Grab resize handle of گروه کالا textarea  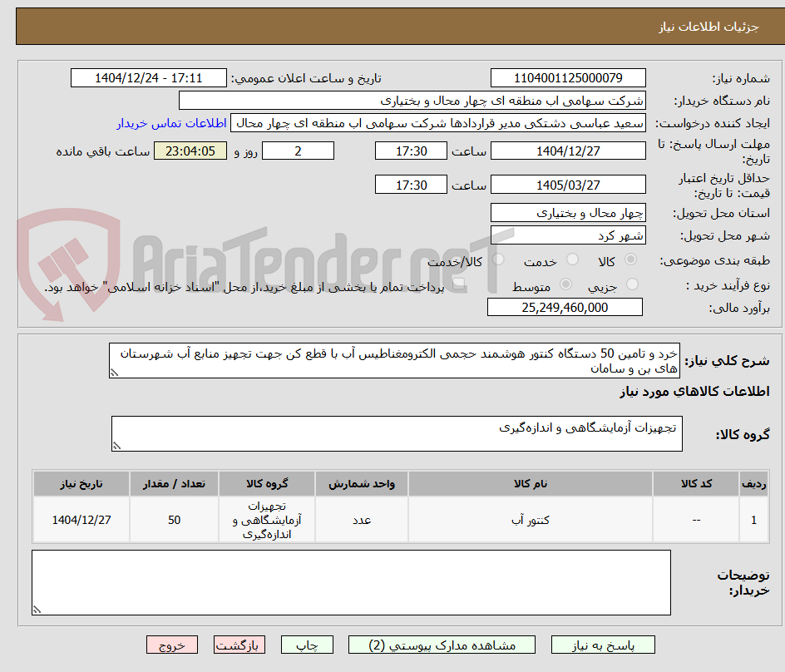(116, 446)
